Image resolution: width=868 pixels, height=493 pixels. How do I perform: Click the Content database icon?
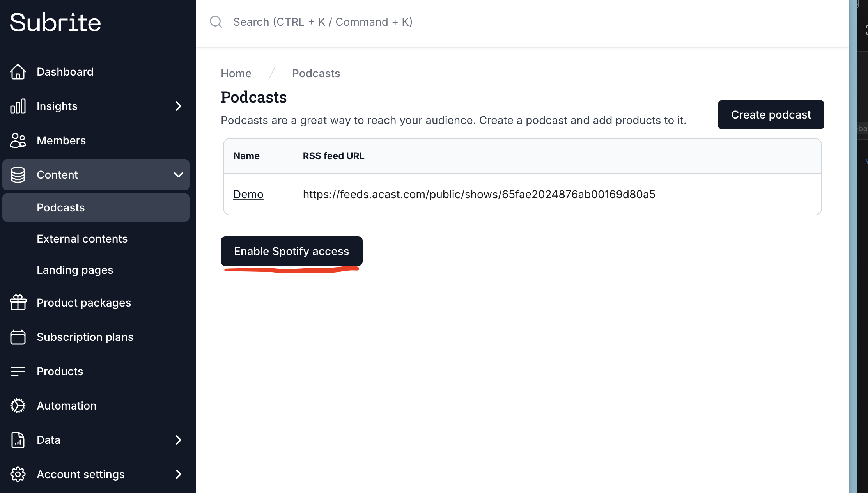(18, 175)
